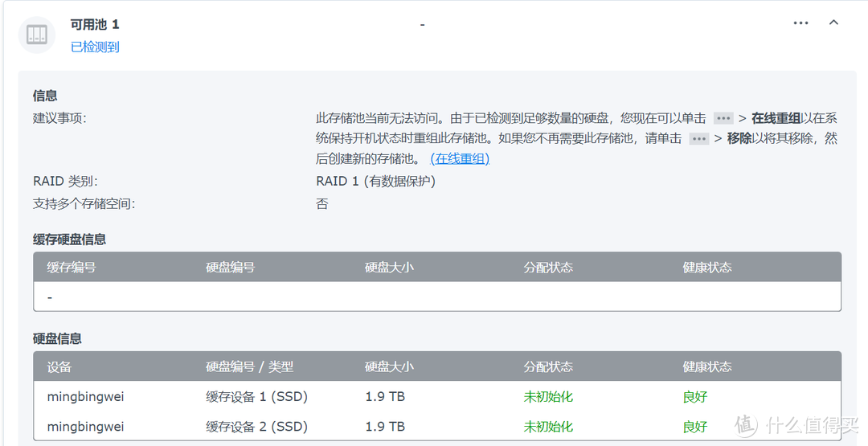Click 未初始化 status for 缓存设备 1
The width and height of the screenshot is (868, 446).
pos(548,397)
